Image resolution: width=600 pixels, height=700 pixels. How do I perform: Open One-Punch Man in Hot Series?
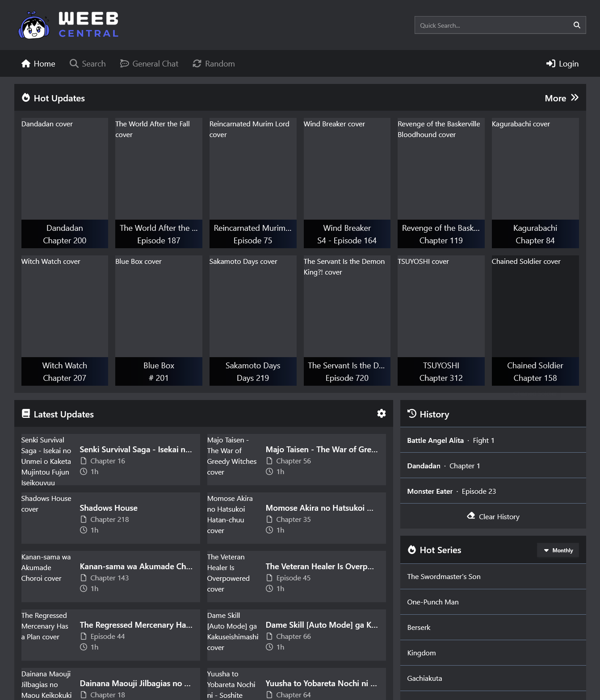tap(493, 602)
